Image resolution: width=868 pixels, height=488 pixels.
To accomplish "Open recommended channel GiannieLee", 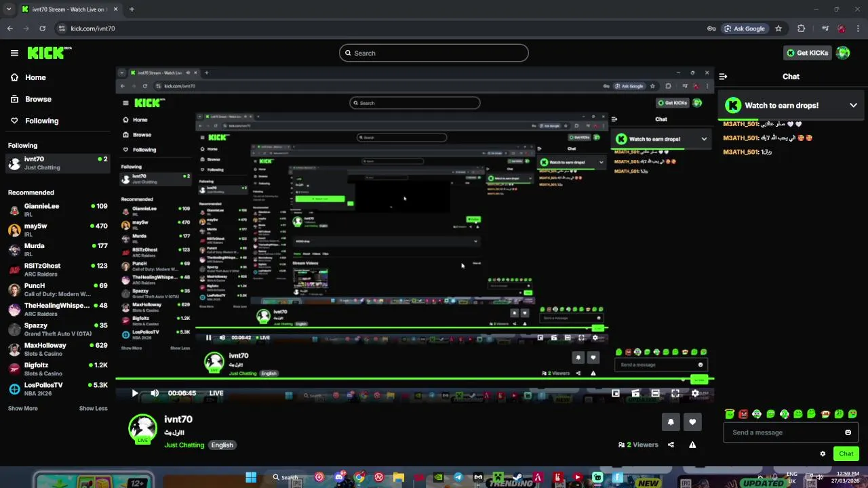I will click(58, 210).
